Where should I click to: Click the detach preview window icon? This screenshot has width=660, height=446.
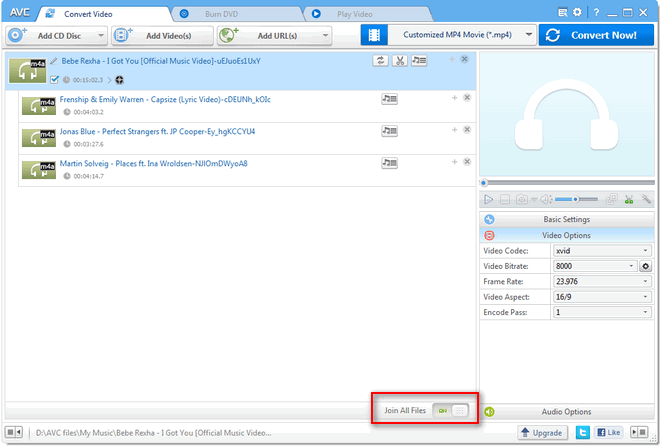point(612,199)
